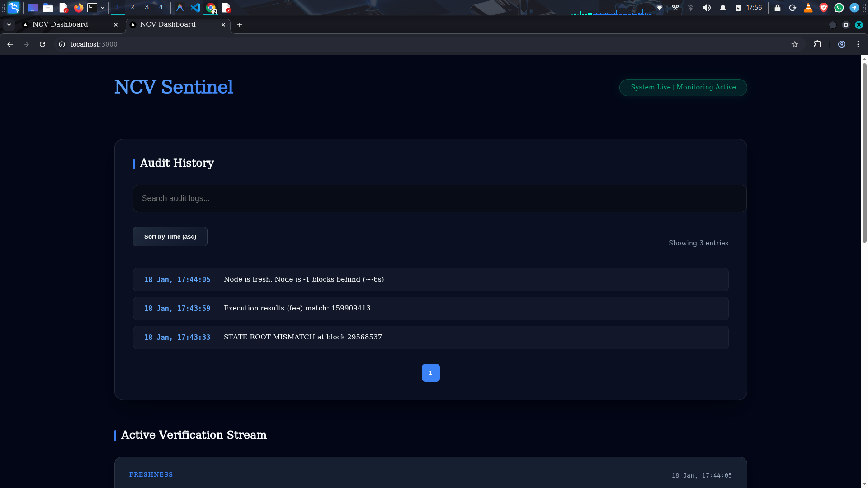This screenshot has width=868, height=488.
Task: Open the Chrome profile avatar icon
Action: click(842, 44)
